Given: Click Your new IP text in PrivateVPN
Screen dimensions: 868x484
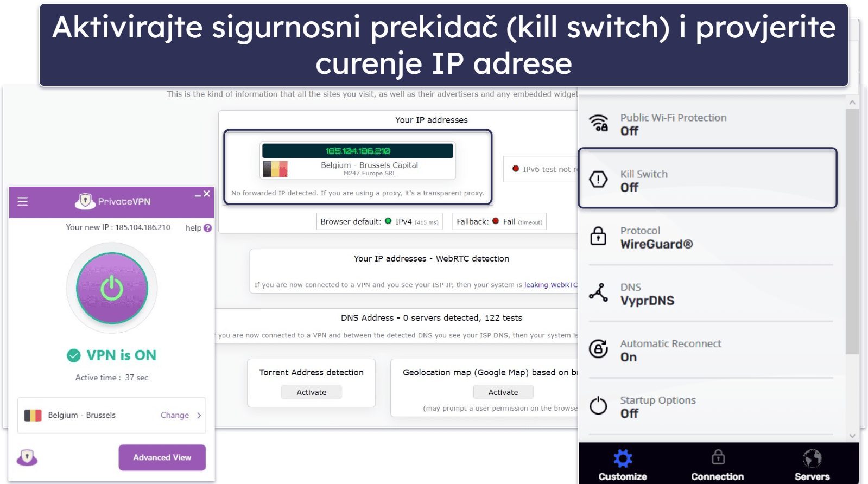Looking at the screenshot, I should pyautogui.click(x=118, y=227).
